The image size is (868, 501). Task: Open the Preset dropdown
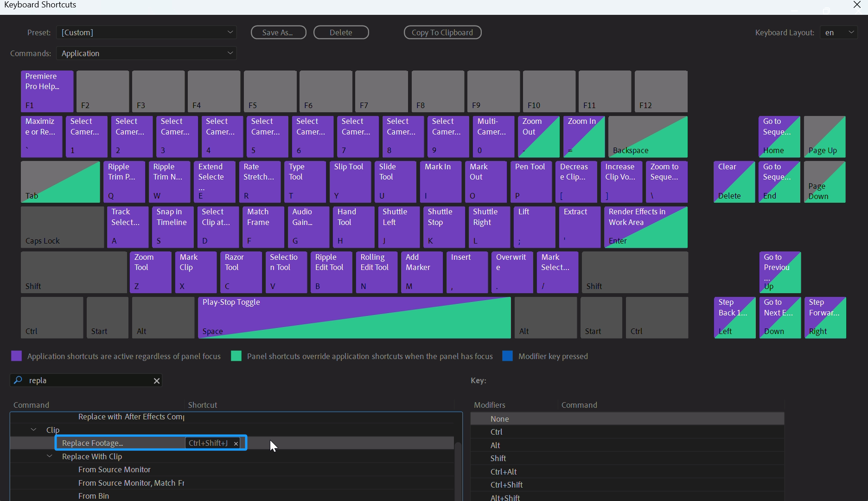tap(147, 32)
